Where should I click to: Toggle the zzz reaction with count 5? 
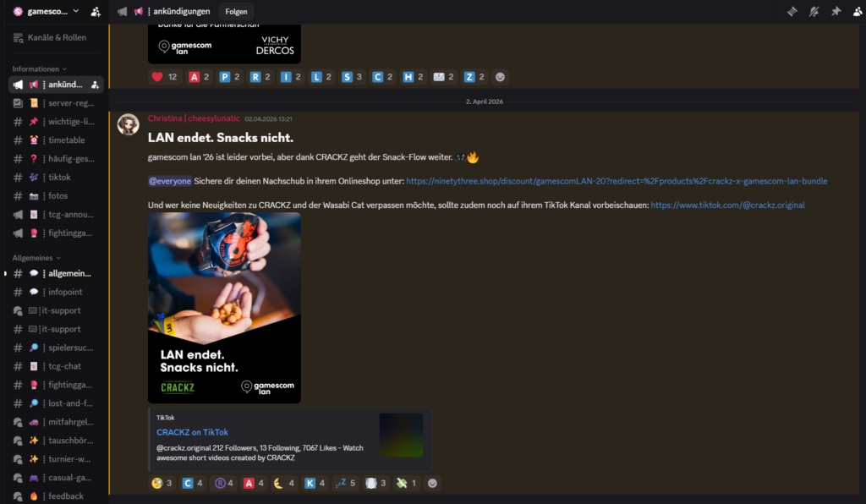(345, 483)
